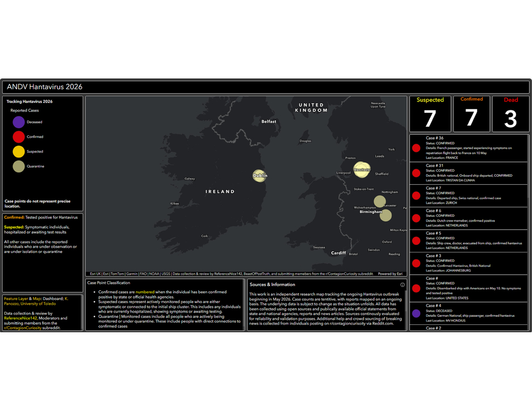This screenshot has height=410, width=532.
Task: Click the orange 'Confirmed:' definition label
Action: coord(14,217)
